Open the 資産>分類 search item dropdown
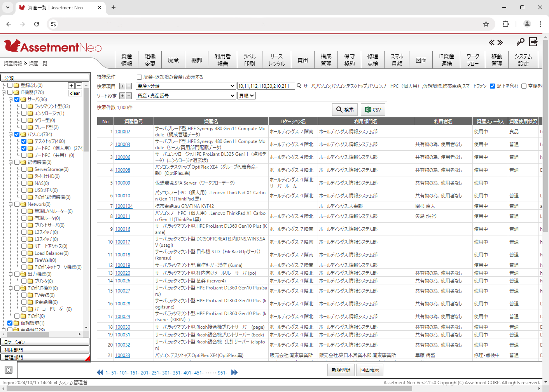 (185, 86)
